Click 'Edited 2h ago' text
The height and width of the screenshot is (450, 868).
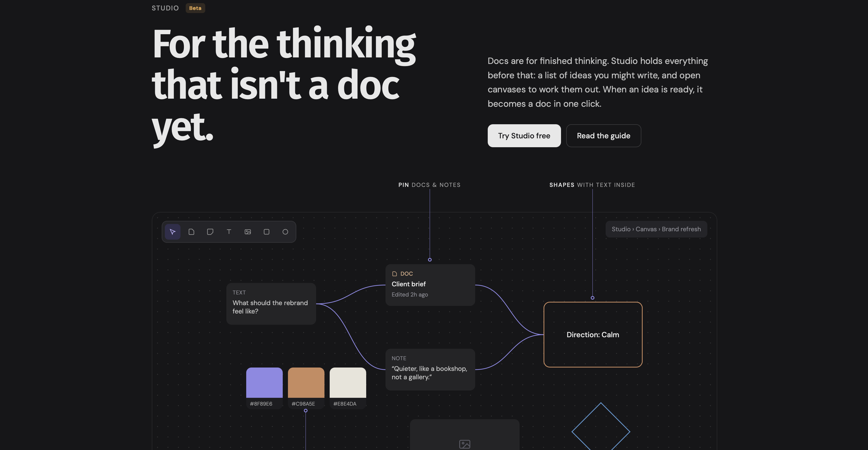(410, 294)
